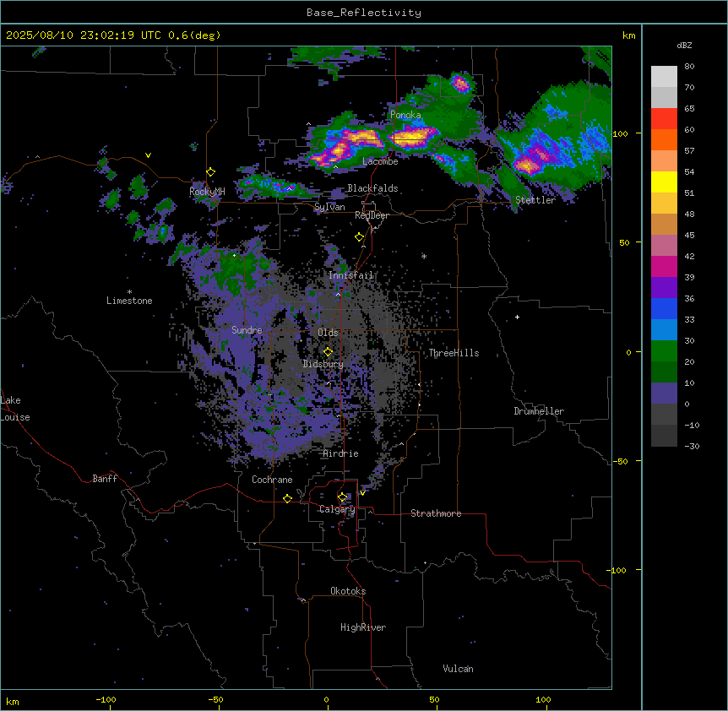Screen dimensions: 728x711
Task: Click the Innisfail city label
Action: coord(351,275)
